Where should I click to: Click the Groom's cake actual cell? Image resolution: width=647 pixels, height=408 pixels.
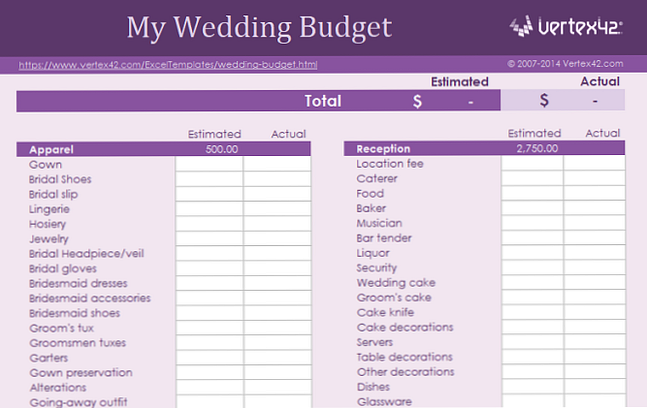(x=594, y=297)
